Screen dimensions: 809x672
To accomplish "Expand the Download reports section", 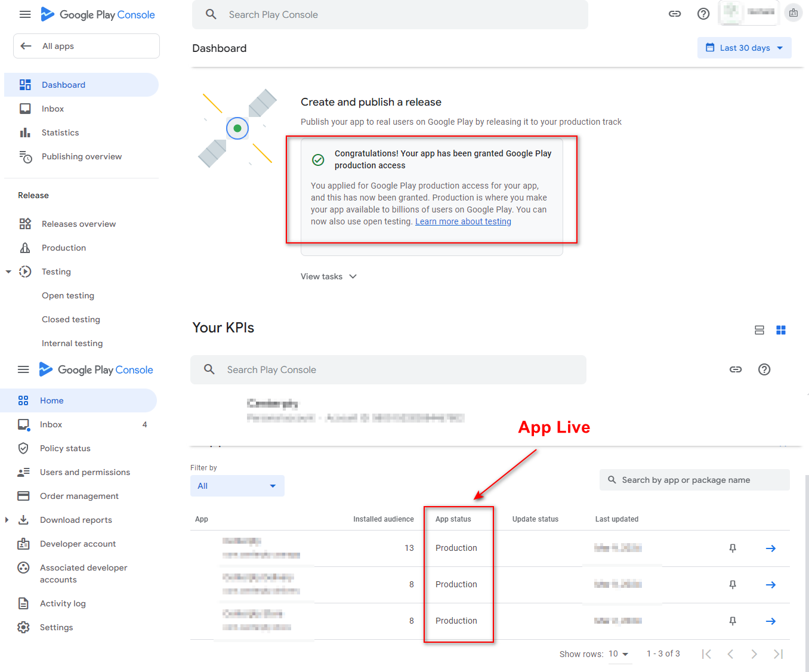I will point(7,520).
